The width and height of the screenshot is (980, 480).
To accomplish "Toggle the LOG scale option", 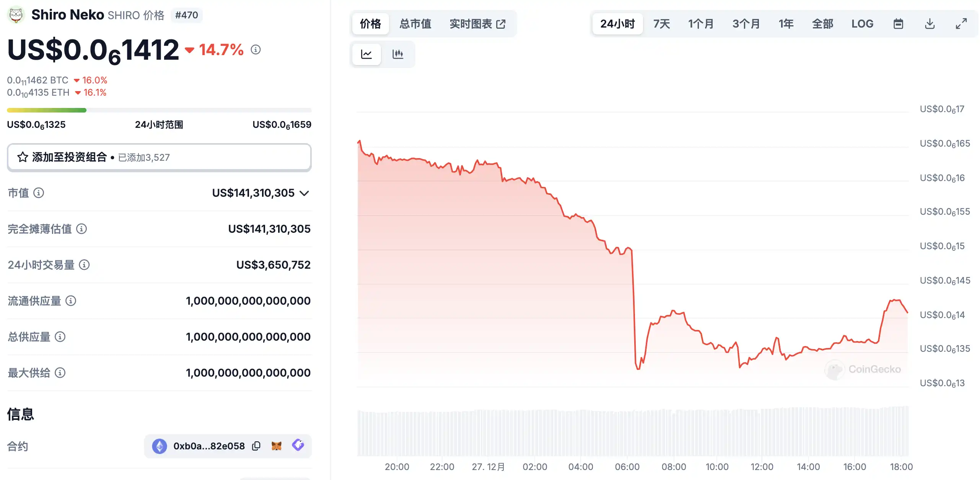I will tap(862, 24).
